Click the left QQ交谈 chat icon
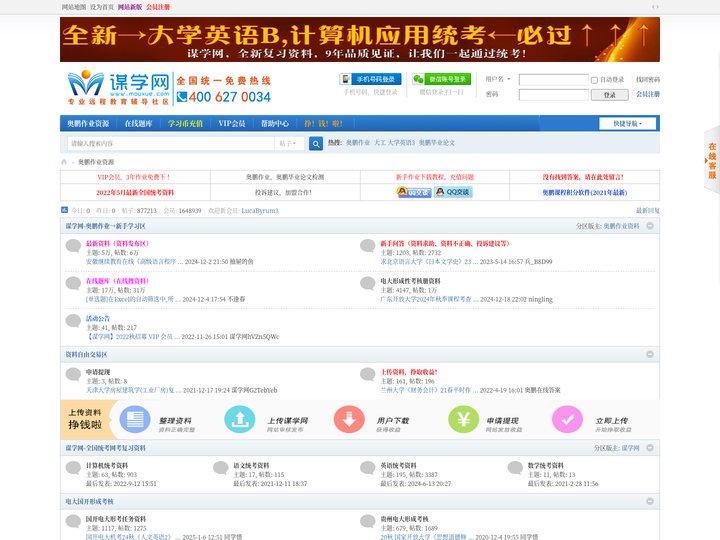 pos(414,192)
